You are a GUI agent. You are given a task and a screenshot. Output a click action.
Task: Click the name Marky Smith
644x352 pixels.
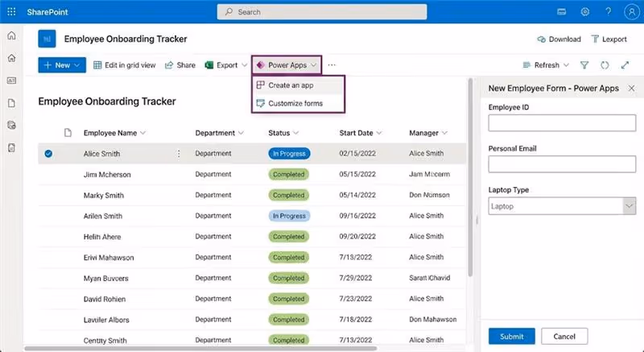pyautogui.click(x=104, y=195)
